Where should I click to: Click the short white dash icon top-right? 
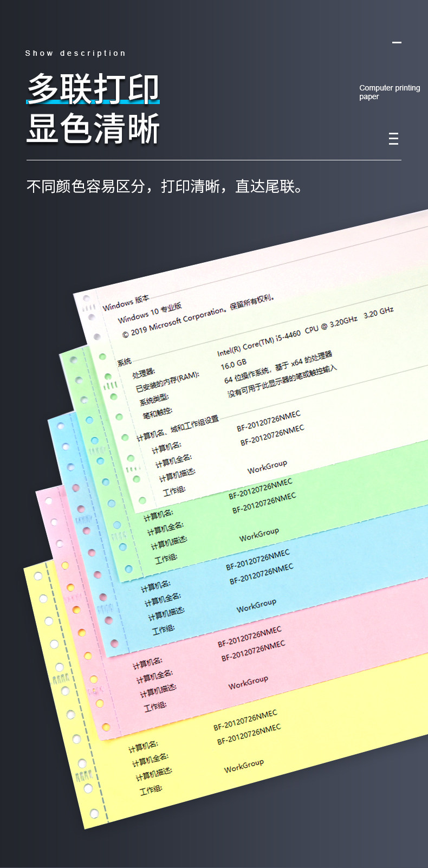pyautogui.click(x=397, y=42)
